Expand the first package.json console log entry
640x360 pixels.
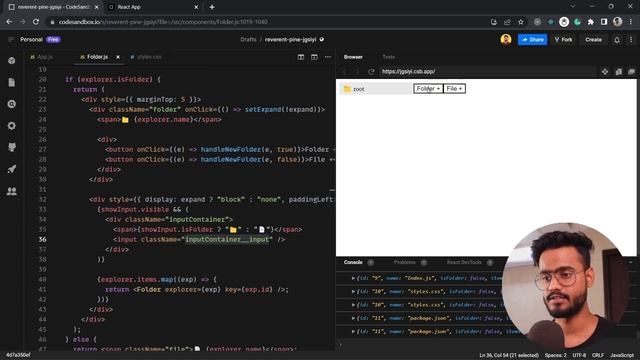[353, 318]
